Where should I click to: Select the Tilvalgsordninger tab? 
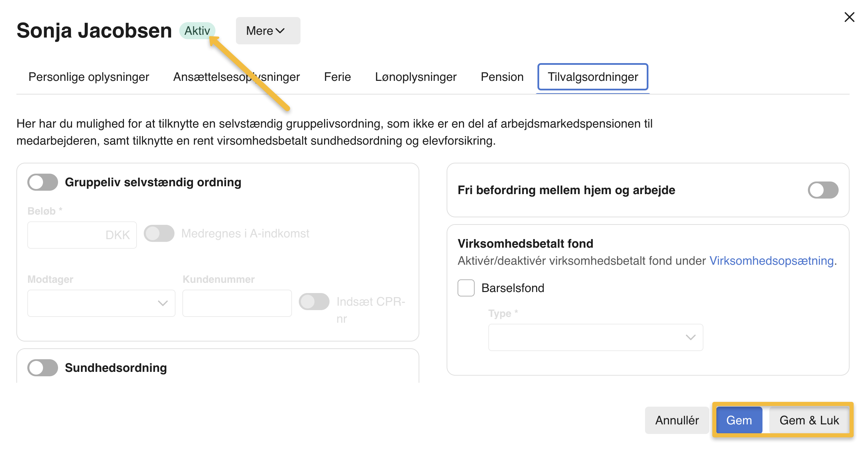pos(593,77)
